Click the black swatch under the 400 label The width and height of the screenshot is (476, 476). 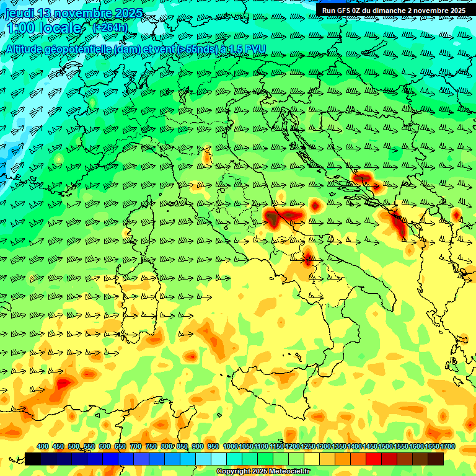(x=33, y=459)
